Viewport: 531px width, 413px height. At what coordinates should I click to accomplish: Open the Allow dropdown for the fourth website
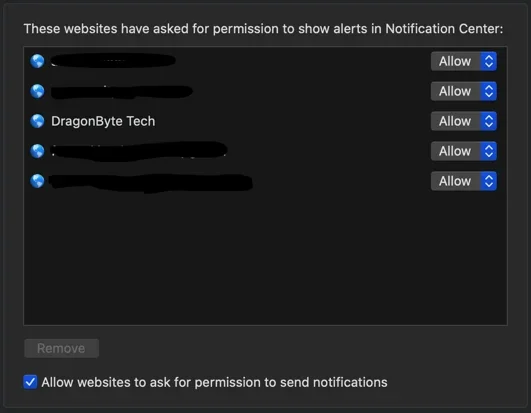point(464,151)
